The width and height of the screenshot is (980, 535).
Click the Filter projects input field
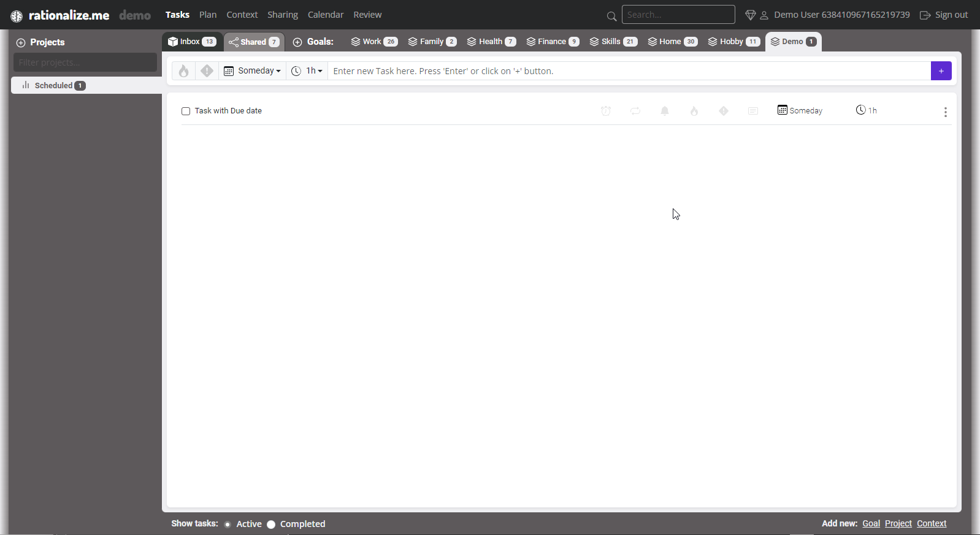(85, 63)
